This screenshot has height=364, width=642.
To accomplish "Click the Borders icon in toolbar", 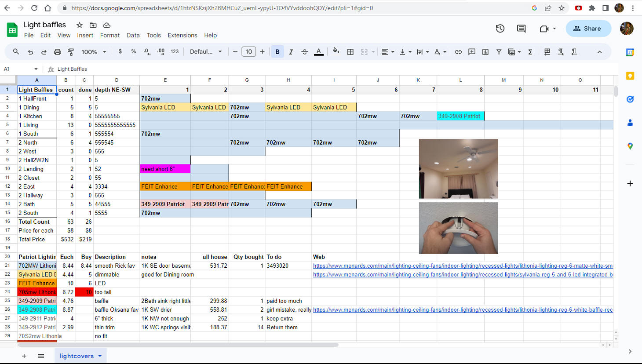I will click(x=350, y=52).
